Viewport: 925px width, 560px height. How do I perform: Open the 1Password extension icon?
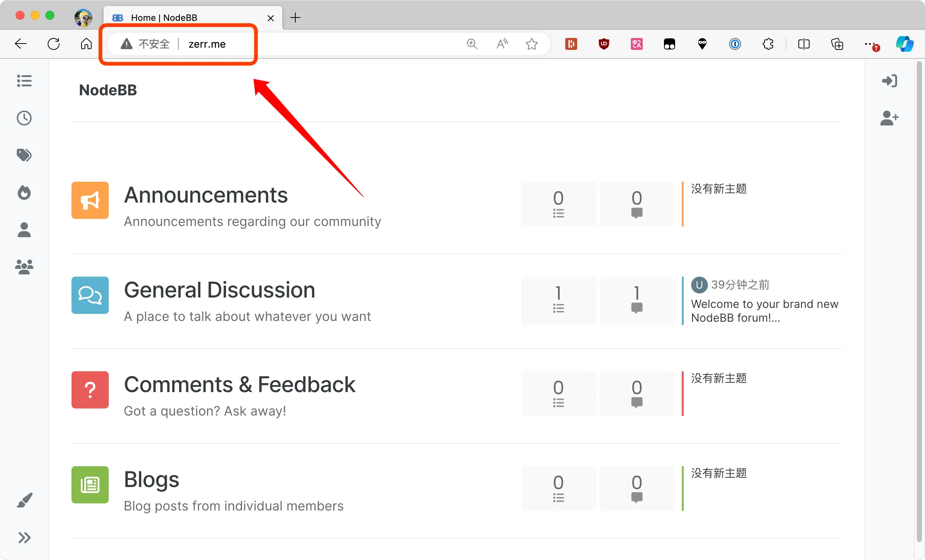(735, 44)
